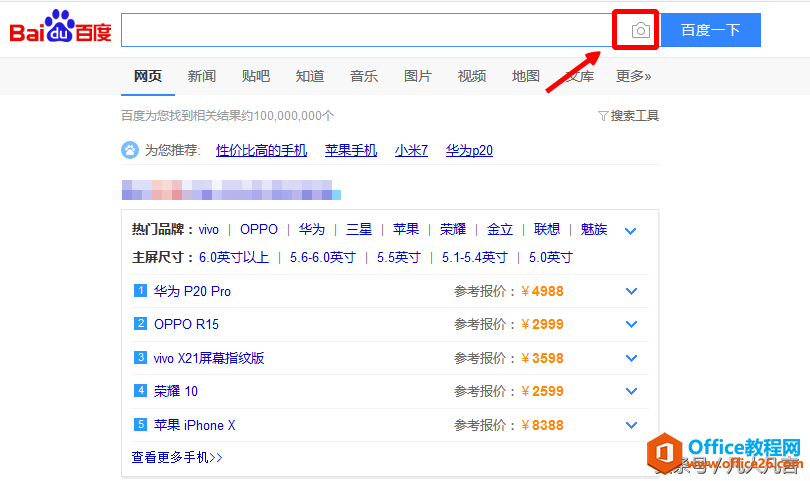Viewport: 810px width, 481px height.
Task: Click the number 1 rank badge
Action: 140,290
